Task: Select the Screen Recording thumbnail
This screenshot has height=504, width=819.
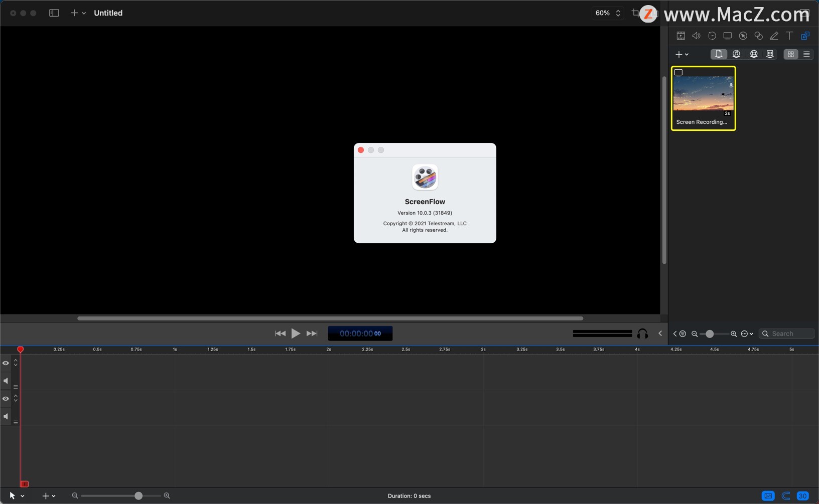Action: coord(703,98)
